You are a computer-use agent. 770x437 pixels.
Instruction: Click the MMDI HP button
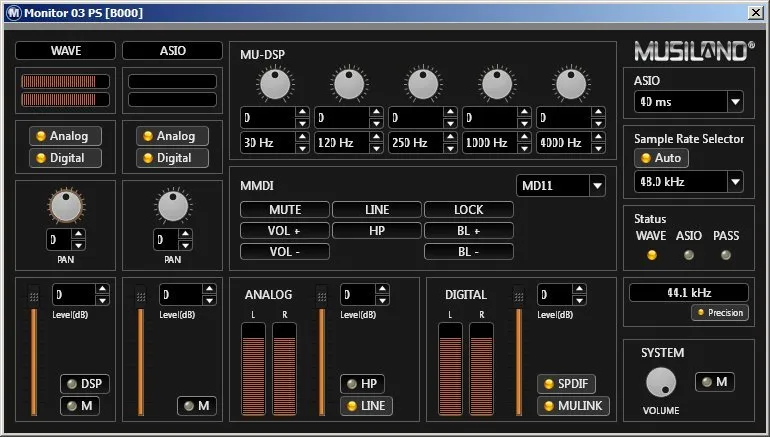point(377,231)
